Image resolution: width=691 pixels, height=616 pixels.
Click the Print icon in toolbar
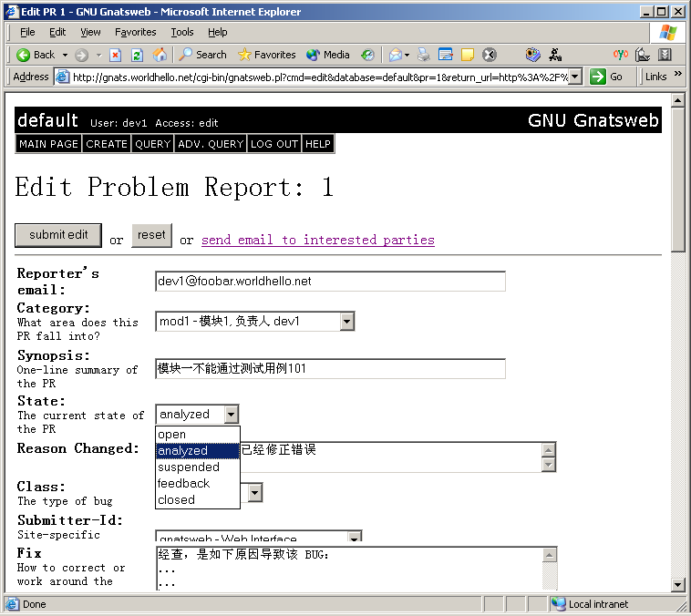[424, 55]
